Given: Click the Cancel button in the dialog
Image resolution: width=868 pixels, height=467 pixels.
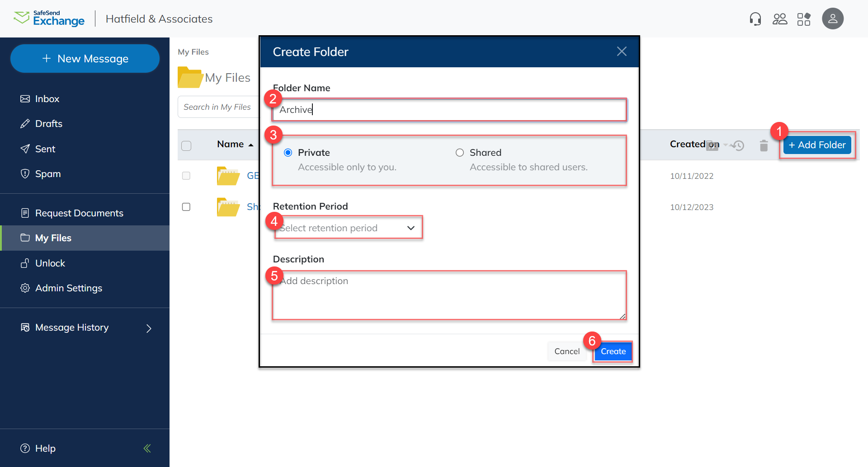Looking at the screenshot, I should (567, 351).
